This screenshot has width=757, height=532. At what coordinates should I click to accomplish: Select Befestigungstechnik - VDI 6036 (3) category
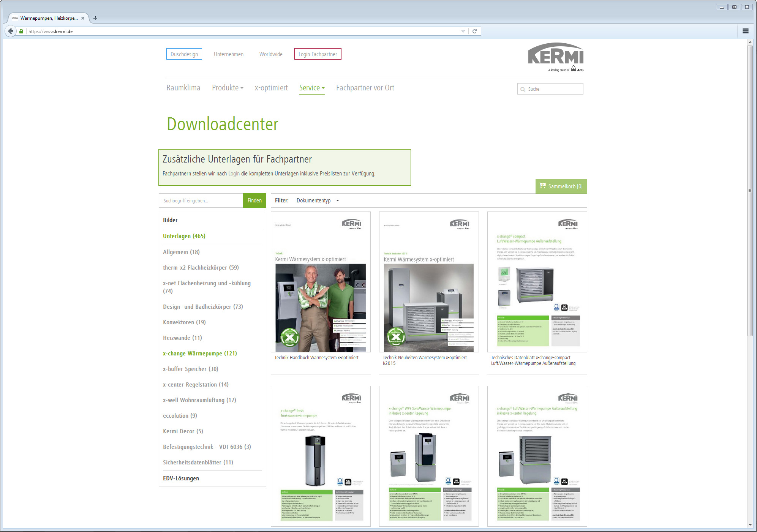pyautogui.click(x=207, y=447)
